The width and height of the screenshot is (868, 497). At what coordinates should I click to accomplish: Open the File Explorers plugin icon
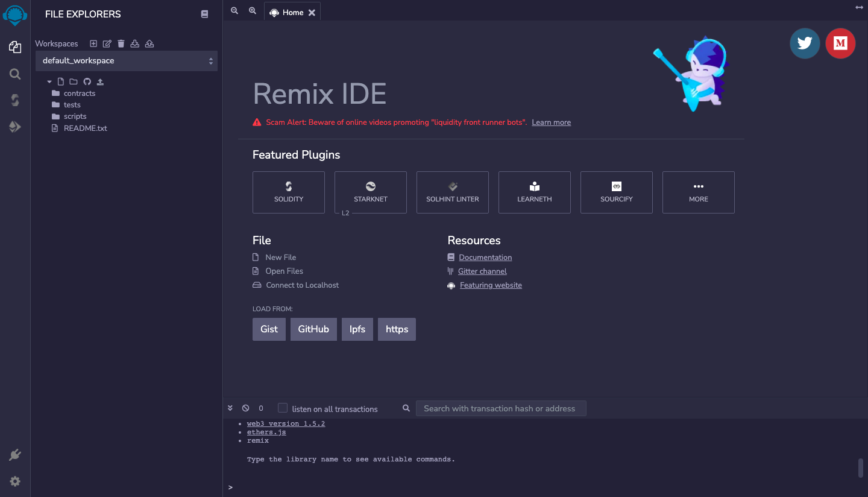click(x=15, y=46)
